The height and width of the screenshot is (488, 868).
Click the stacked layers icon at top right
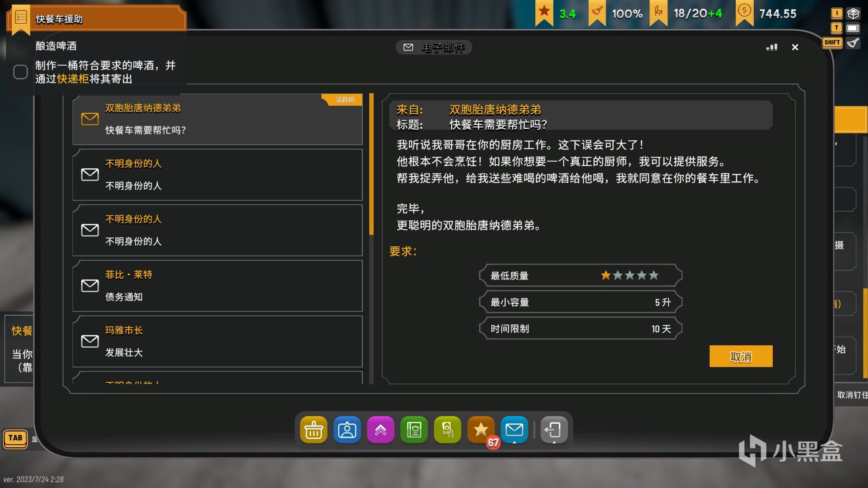(x=853, y=14)
